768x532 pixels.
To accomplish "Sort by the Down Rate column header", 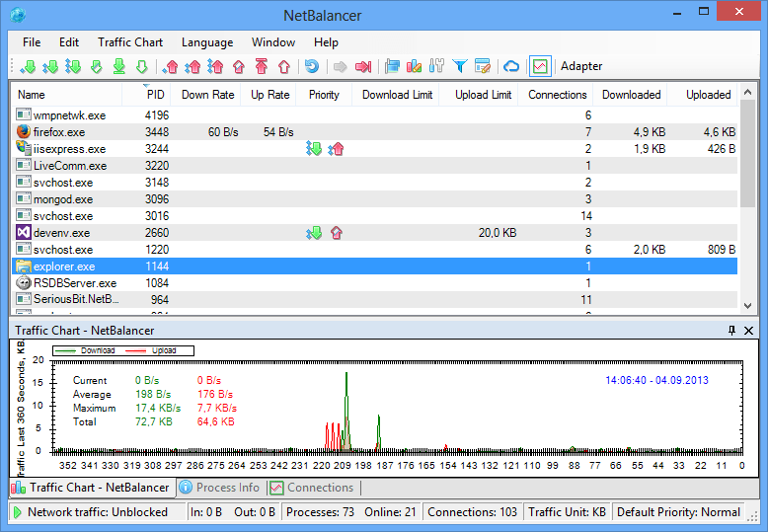I will 205,95.
